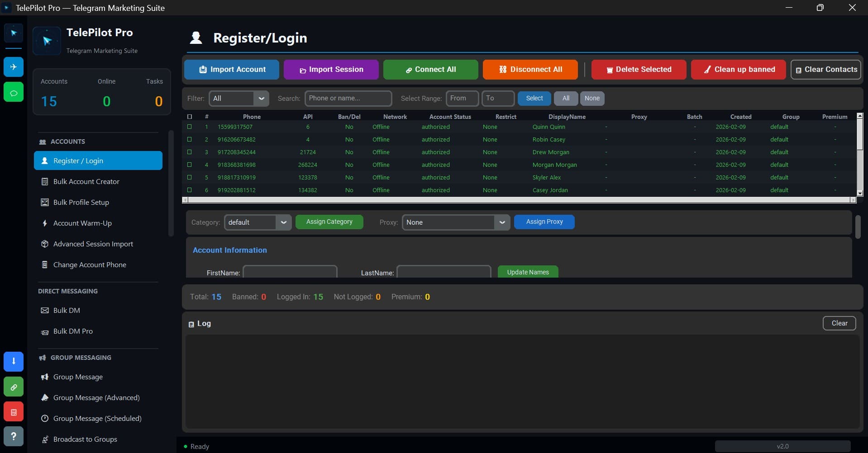Click the trash icon on Delete Selected

click(x=610, y=70)
